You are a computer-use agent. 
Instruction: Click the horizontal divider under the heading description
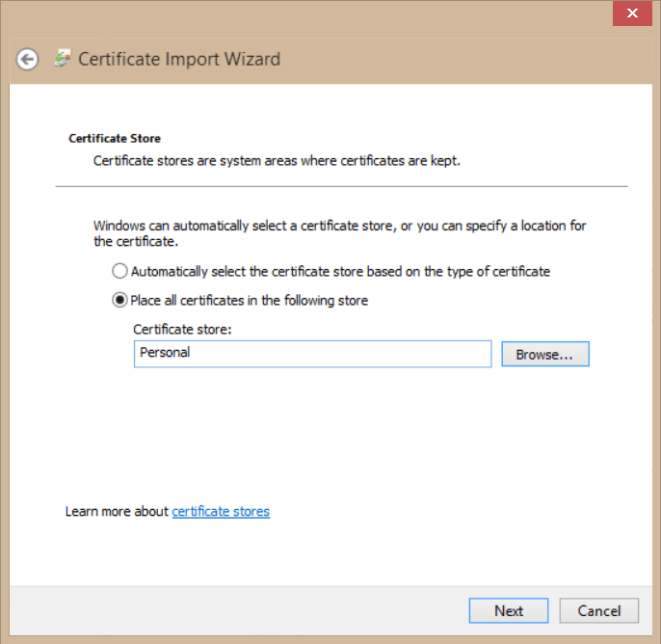point(341,186)
